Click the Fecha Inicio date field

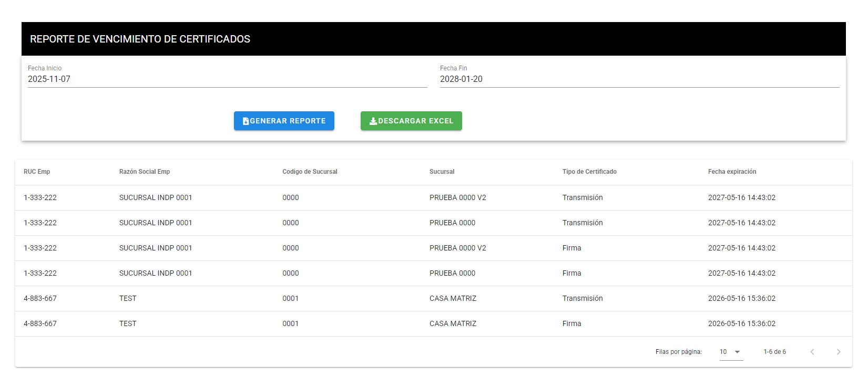(227, 79)
